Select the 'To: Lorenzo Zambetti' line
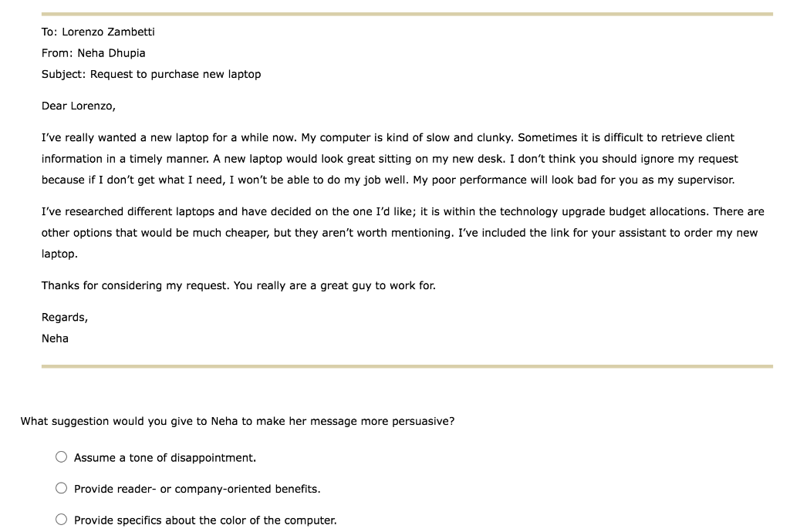Viewport: 790px width, 532px height. click(x=98, y=32)
